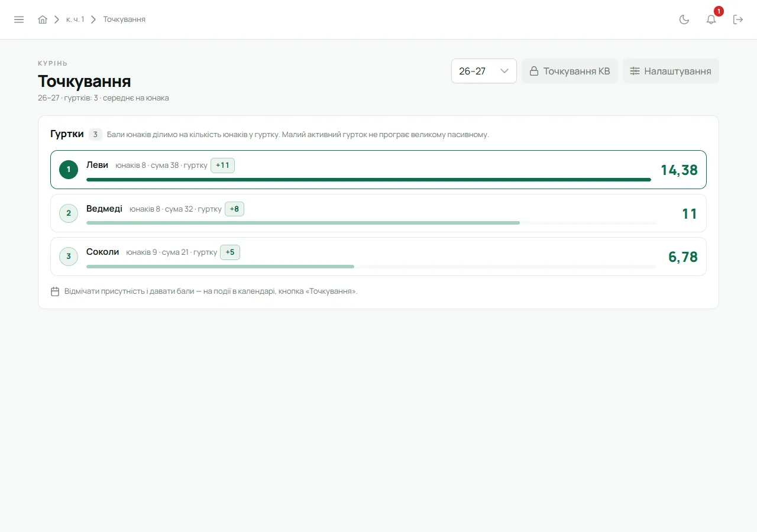Click rank 3 badge for Соколи

pyautogui.click(x=69, y=257)
